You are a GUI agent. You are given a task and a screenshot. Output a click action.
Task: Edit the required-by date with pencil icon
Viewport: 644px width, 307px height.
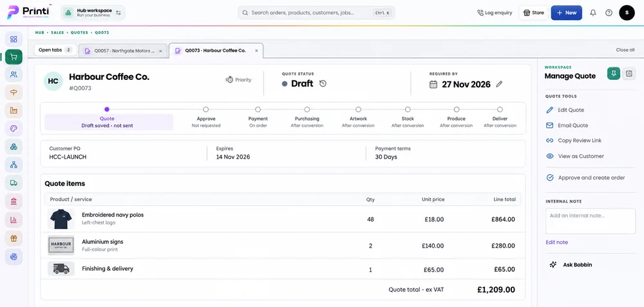499,84
